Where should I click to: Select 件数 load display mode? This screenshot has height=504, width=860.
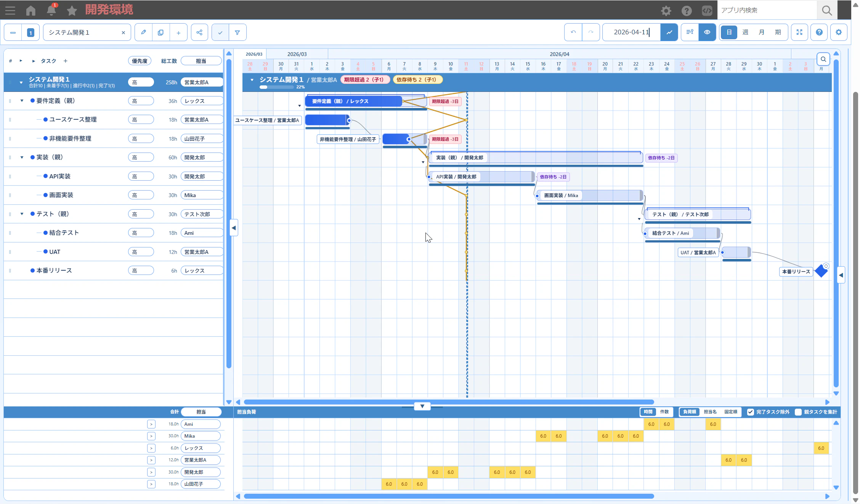(x=664, y=412)
